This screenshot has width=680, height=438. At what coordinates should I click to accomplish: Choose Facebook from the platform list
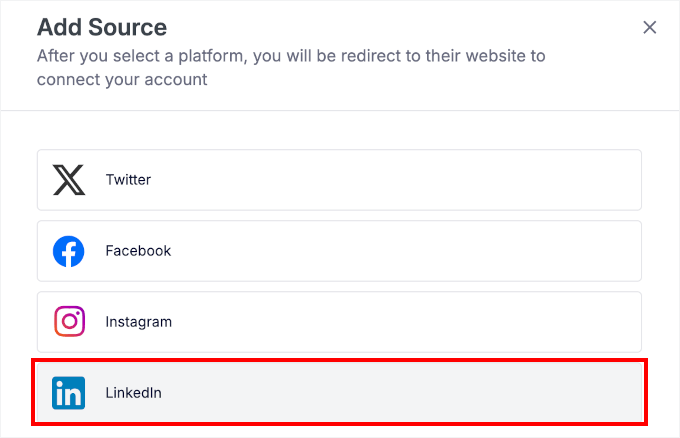tap(339, 251)
